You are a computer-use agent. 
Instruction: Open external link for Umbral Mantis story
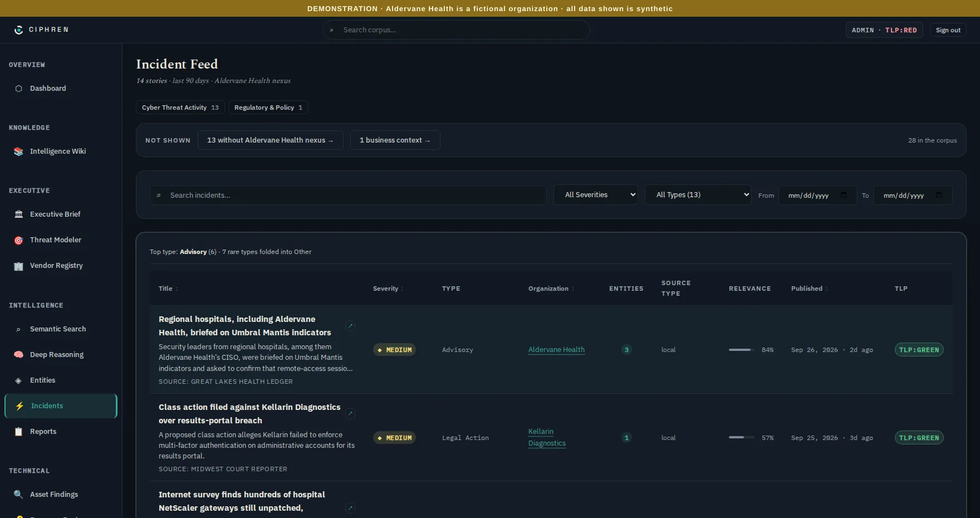click(x=350, y=326)
